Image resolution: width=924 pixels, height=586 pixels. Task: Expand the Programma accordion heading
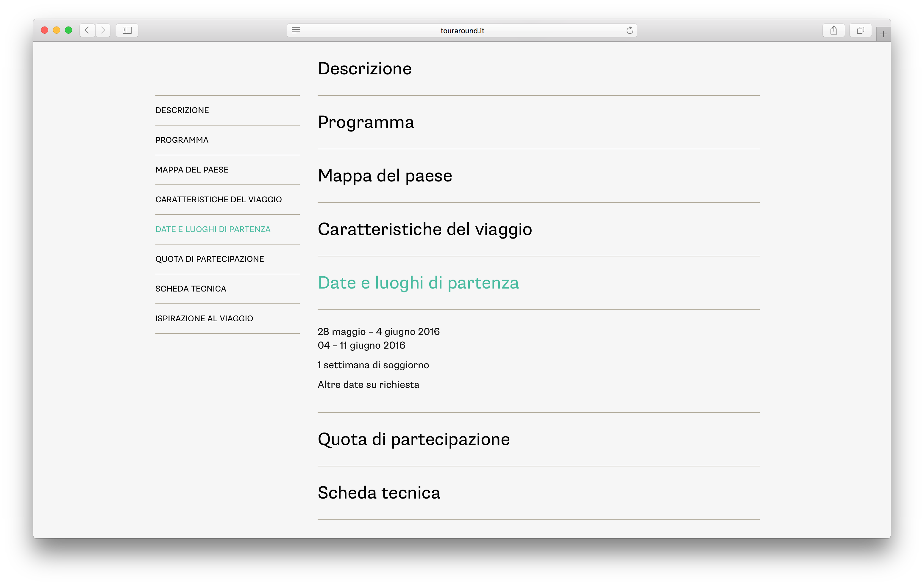click(x=366, y=122)
